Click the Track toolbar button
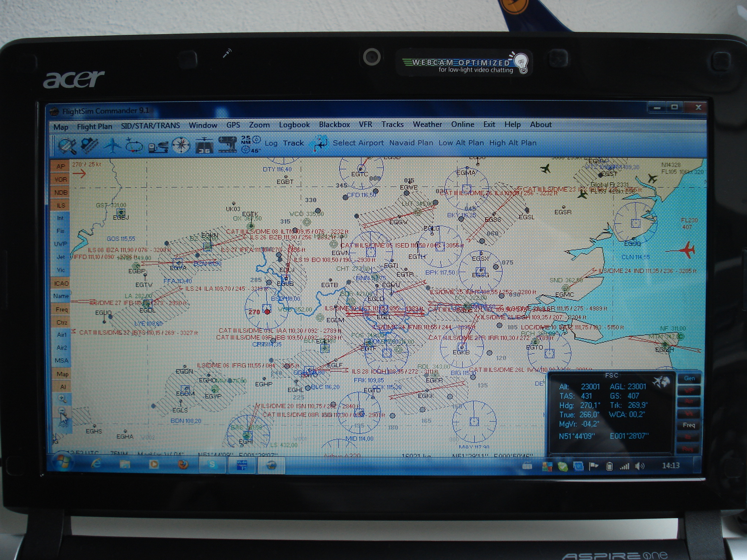The height and width of the screenshot is (560, 747). [293, 143]
